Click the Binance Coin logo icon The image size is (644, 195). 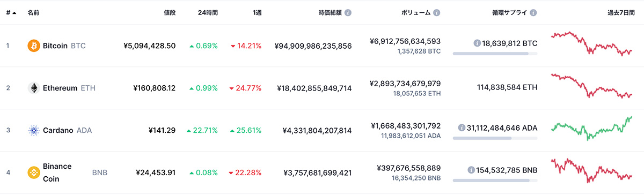[34, 173]
